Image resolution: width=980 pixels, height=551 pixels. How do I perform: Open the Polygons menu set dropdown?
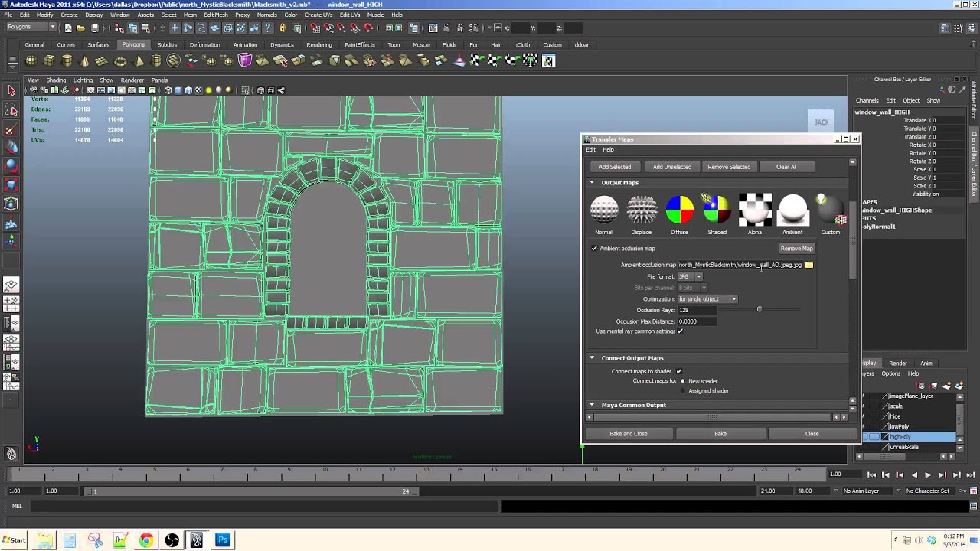(x=31, y=28)
